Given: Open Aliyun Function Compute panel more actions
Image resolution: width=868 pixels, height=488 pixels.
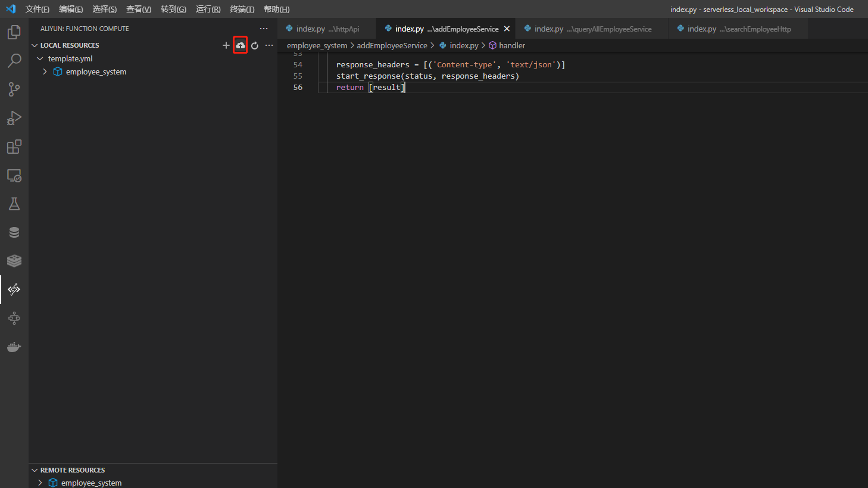Looking at the screenshot, I should 264,29.
